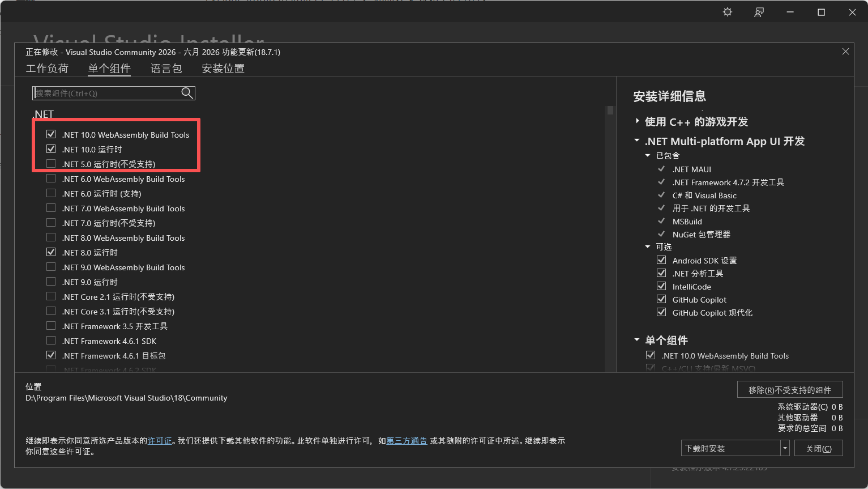Screen dimensions: 868x489
Task: Check .NET Core 3.1 运行时(不受支持)
Action: click(51, 311)
